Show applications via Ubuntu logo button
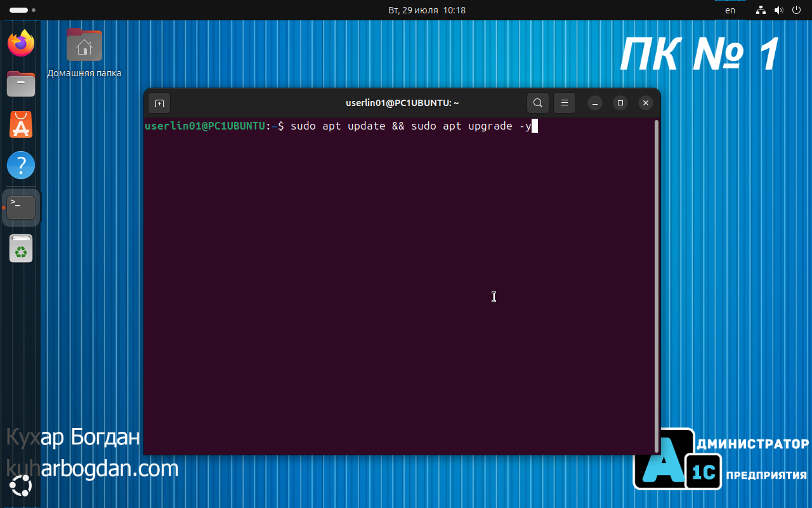 (x=21, y=486)
